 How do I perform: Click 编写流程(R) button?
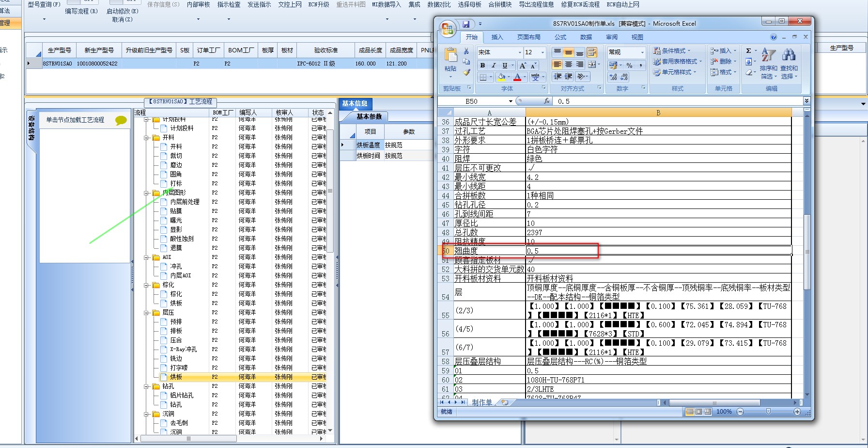point(81,11)
